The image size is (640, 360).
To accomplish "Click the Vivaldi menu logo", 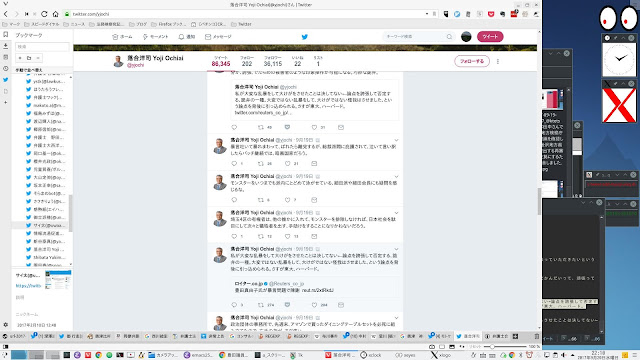I will pos(5,4).
